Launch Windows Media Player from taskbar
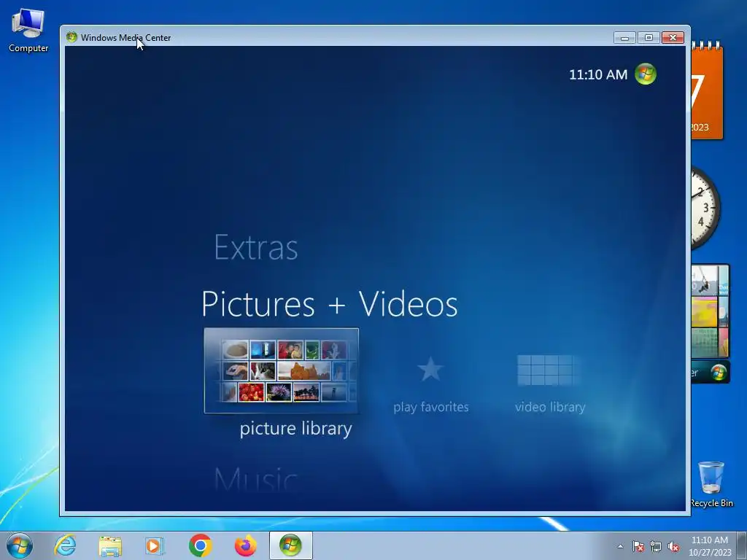 pos(155,545)
